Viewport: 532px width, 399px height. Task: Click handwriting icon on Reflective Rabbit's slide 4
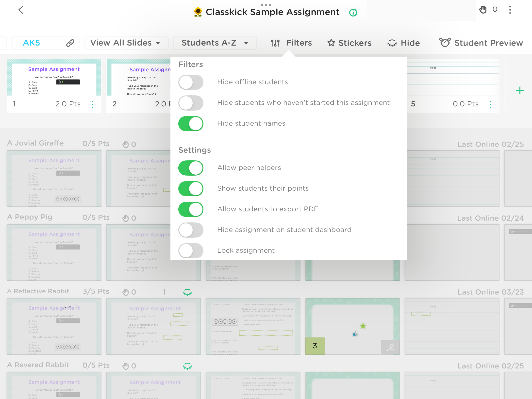[x=390, y=347]
